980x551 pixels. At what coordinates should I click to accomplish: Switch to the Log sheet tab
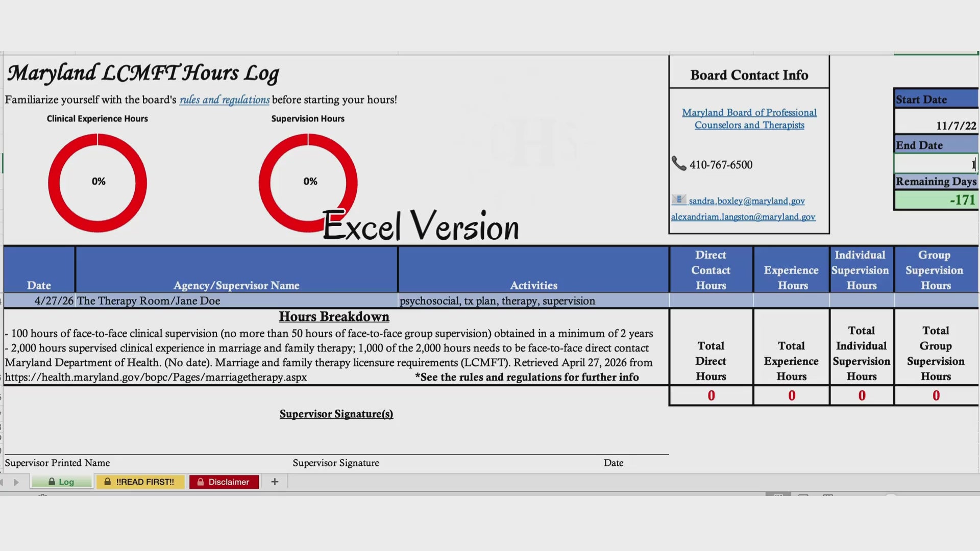click(62, 482)
